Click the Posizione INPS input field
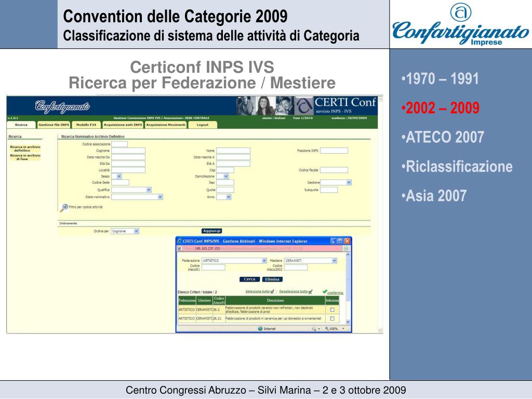The height and width of the screenshot is (399, 532). (x=334, y=151)
